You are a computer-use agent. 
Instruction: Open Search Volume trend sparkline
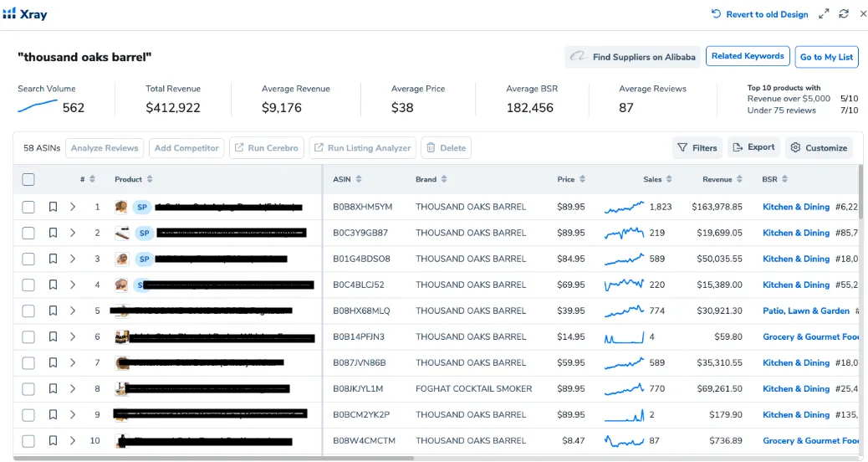(37, 105)
